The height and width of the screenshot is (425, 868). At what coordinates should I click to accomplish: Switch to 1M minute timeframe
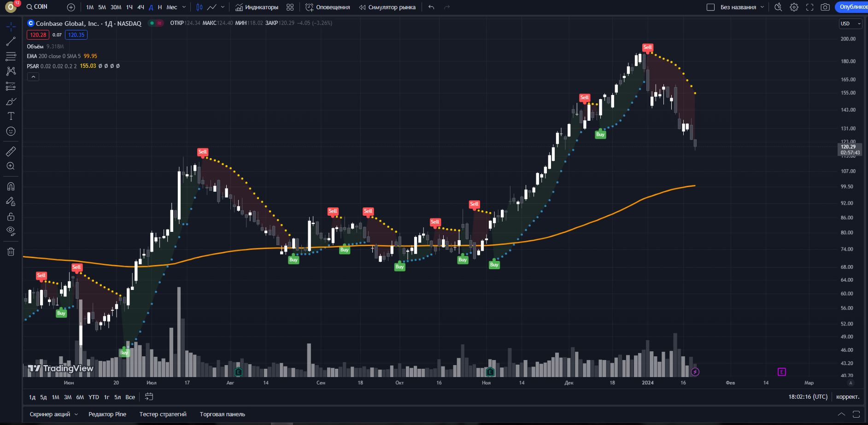click(90, 7)
